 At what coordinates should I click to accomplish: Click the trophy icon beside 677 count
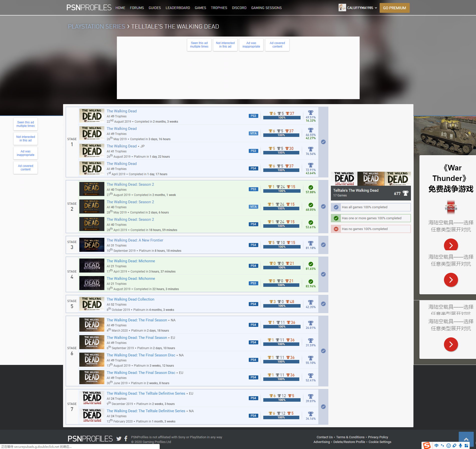pos(405,193)
